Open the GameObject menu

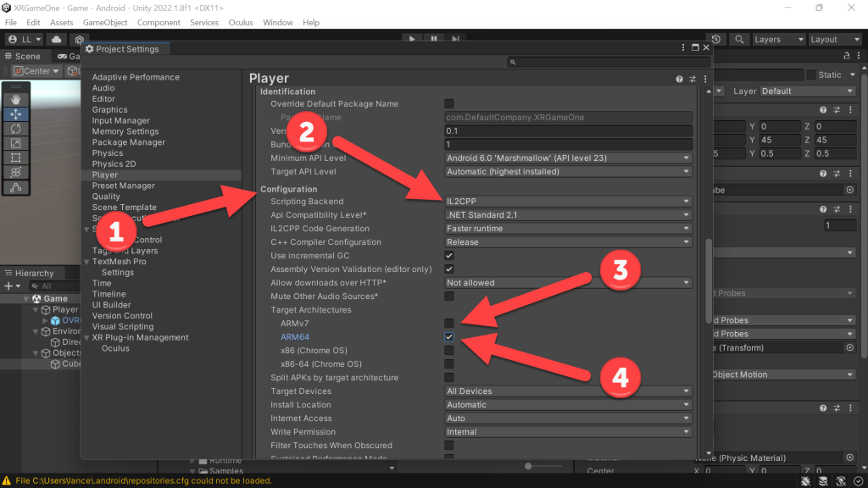point(105,23)
